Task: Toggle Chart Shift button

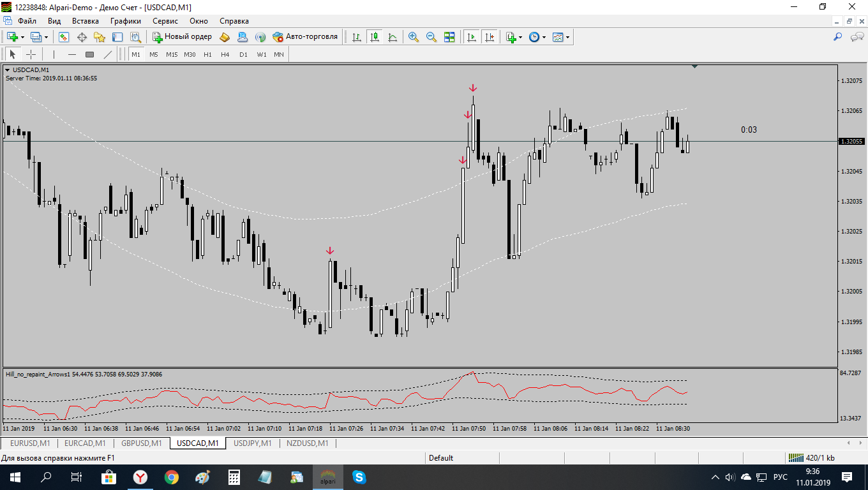Action: (x=490, y=37)
